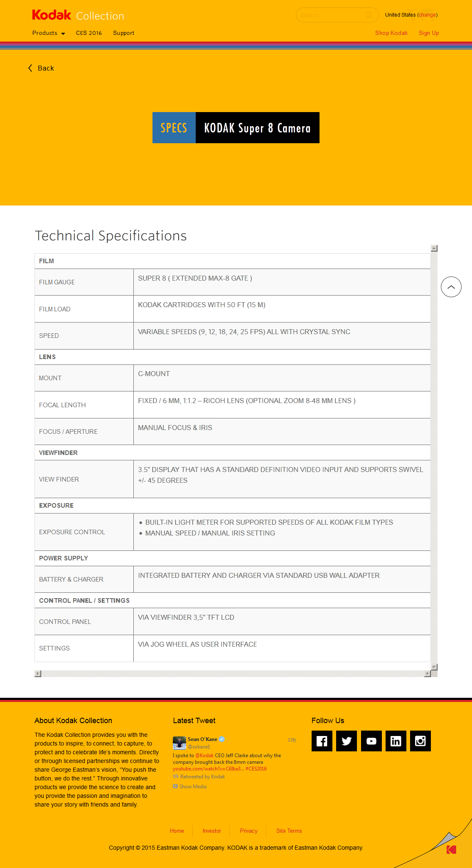Click the FILM GAUGE row label

[x=57, y=282]
